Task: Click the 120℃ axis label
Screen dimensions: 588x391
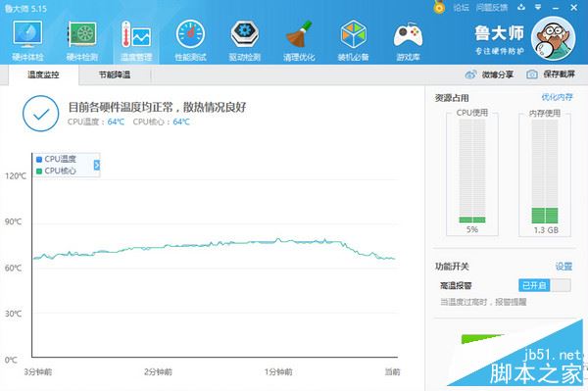Action: point(16,175)
